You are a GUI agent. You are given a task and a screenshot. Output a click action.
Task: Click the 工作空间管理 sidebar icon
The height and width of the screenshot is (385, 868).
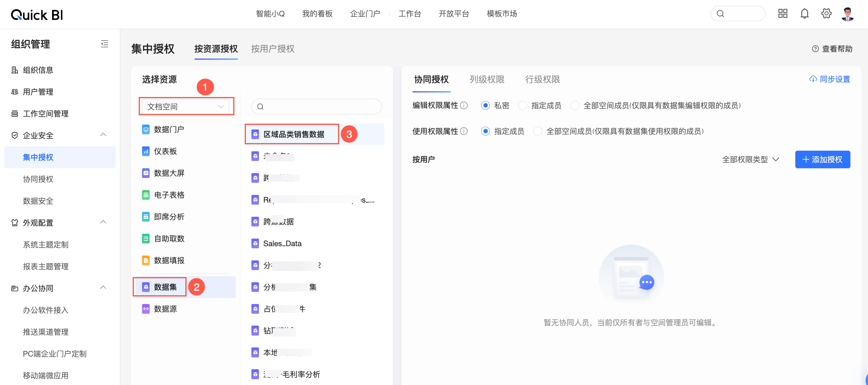tap(15, 114)
